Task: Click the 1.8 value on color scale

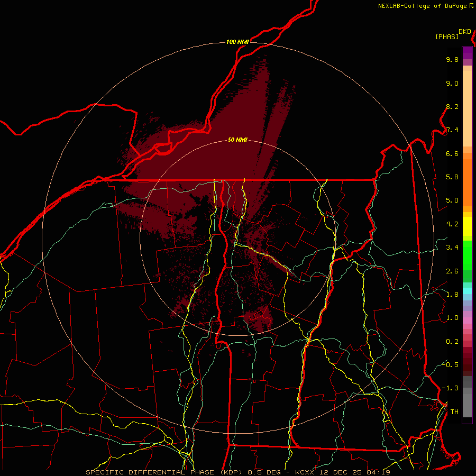Action: [452, 295]
